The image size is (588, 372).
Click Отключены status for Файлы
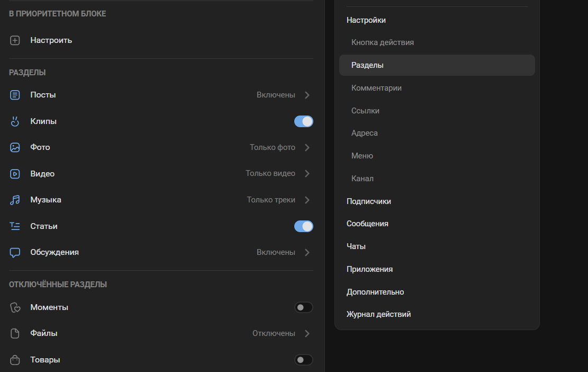point(274,333)
